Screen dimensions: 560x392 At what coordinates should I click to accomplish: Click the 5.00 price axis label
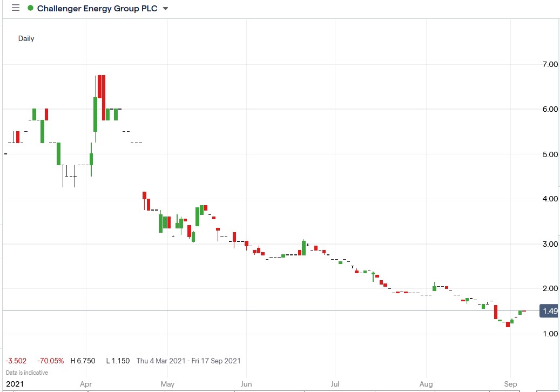550,154
